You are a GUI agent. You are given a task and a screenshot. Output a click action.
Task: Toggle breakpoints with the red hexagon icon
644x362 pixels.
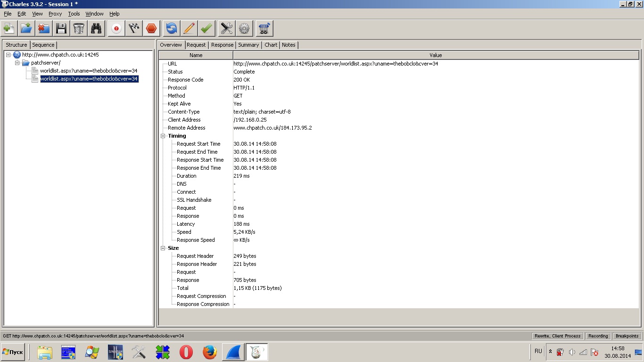151,28
